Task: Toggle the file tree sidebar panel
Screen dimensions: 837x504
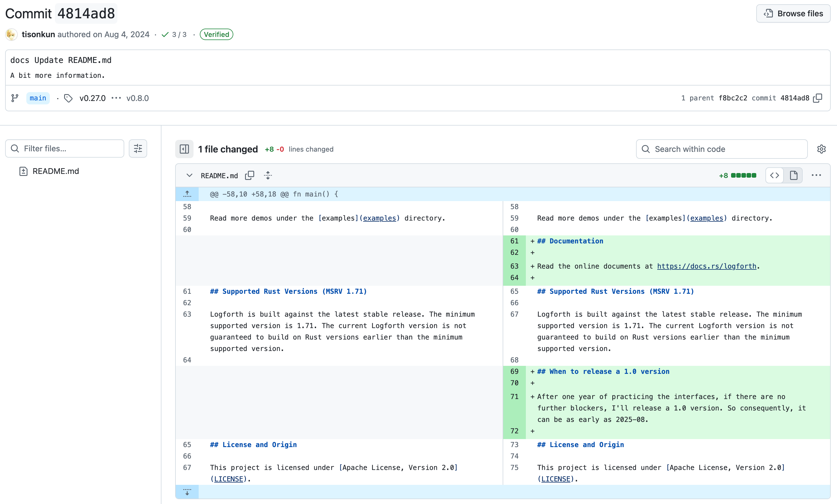Action: pos(184,149)
